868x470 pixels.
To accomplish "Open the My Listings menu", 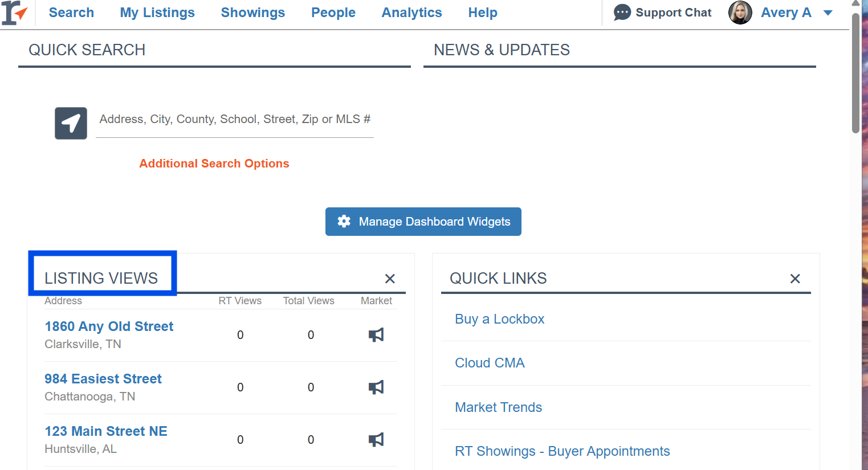I will 157,13.
